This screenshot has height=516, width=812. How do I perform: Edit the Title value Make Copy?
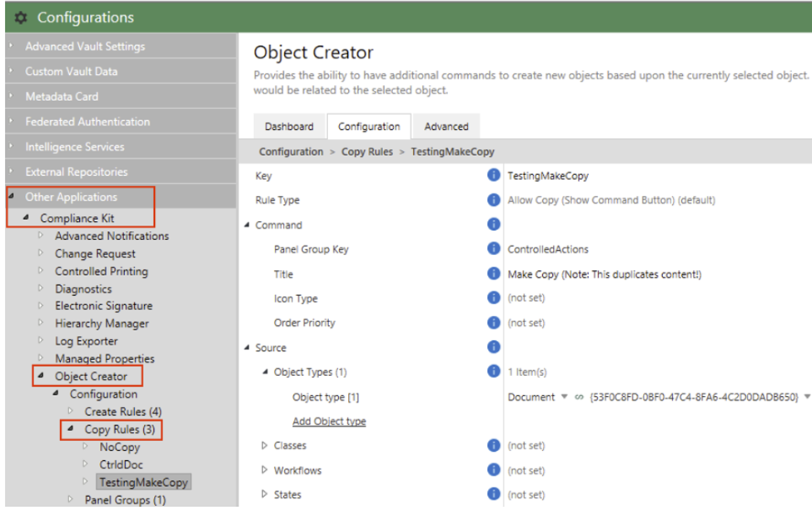click(x=605, y=274)
